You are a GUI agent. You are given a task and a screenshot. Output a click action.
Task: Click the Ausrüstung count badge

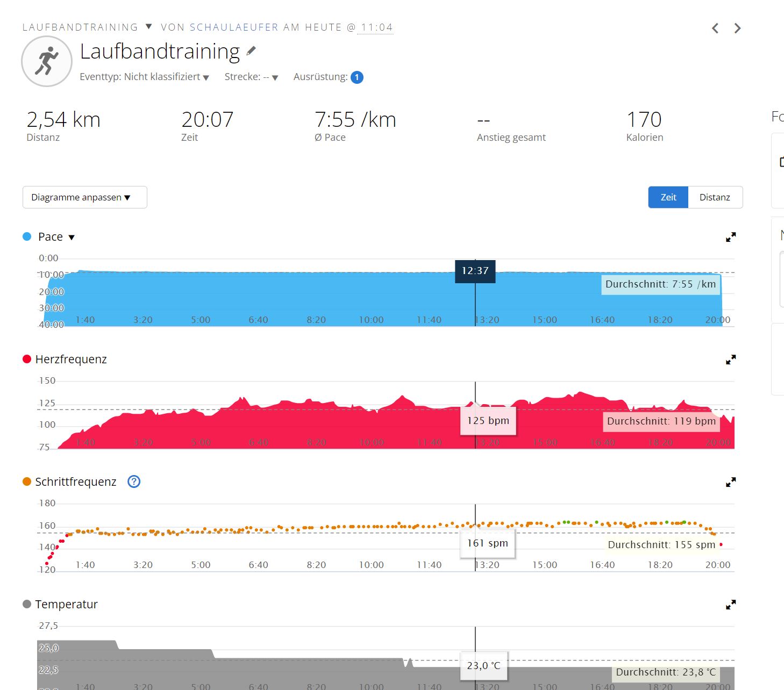[x=357, y=77]
